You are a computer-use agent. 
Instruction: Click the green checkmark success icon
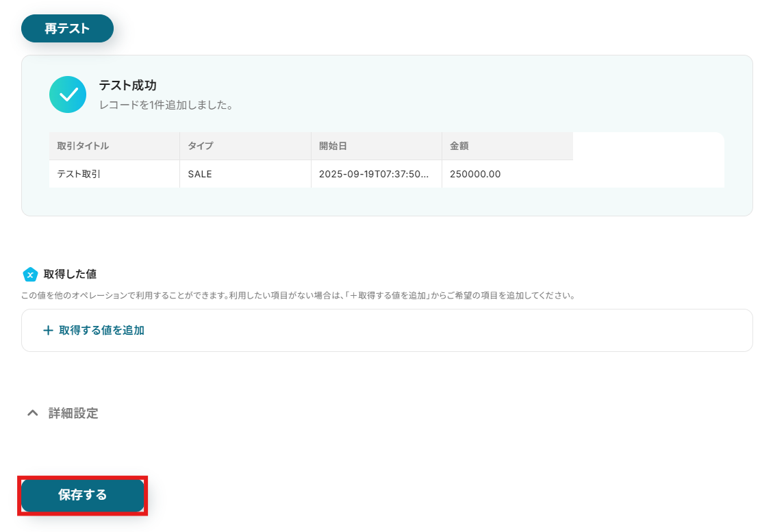(x=68, y=94)
